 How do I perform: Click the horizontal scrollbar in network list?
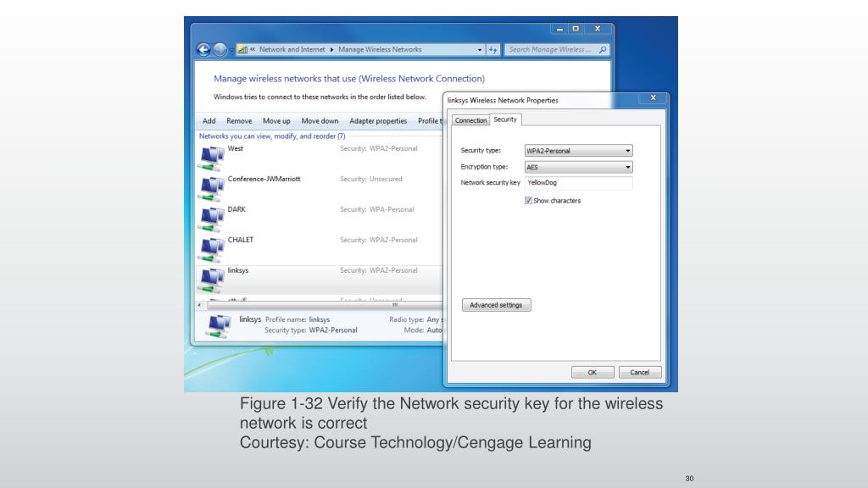(324, 305)
